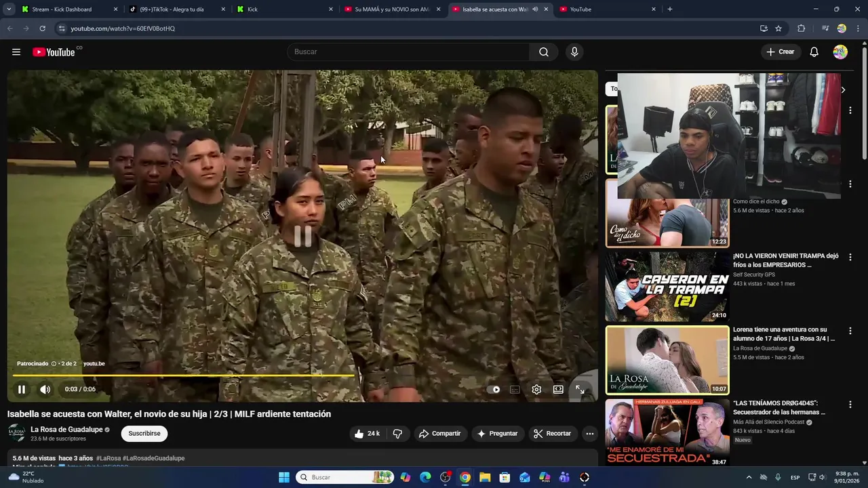Open the tab search dropdown arrow

point(9,9)
